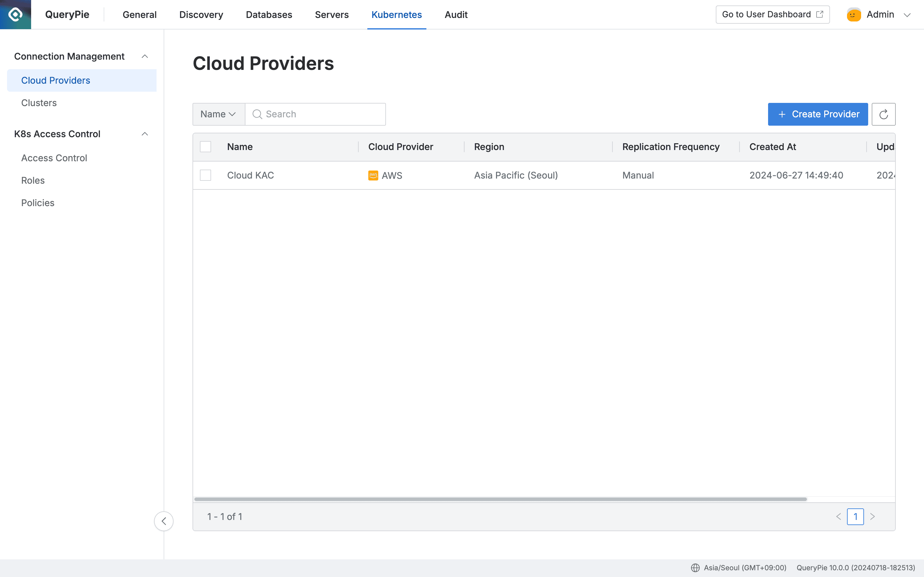Open the Audit menu
This screenshot has height=577, width=924.
(456, 14)
